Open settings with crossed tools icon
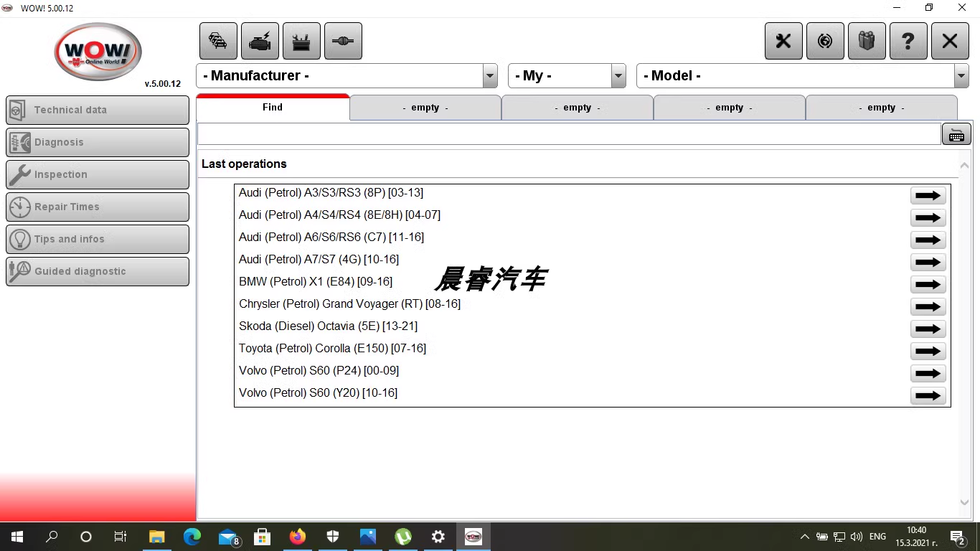 [783, 41]
